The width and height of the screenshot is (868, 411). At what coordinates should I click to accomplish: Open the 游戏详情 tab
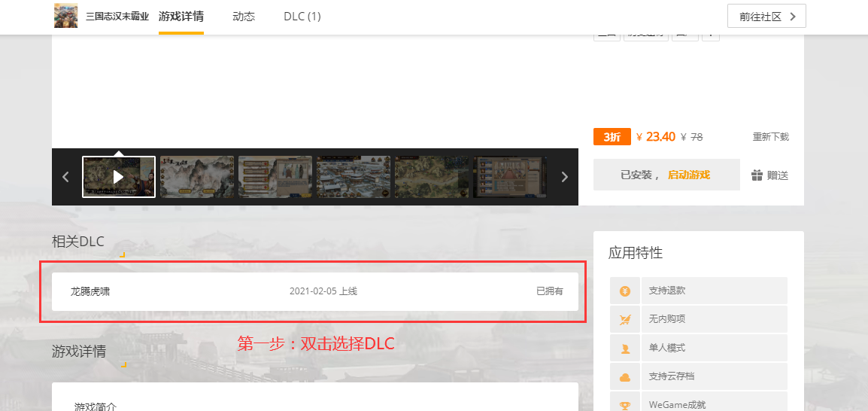pyautogui.click(x=181, y=17)
